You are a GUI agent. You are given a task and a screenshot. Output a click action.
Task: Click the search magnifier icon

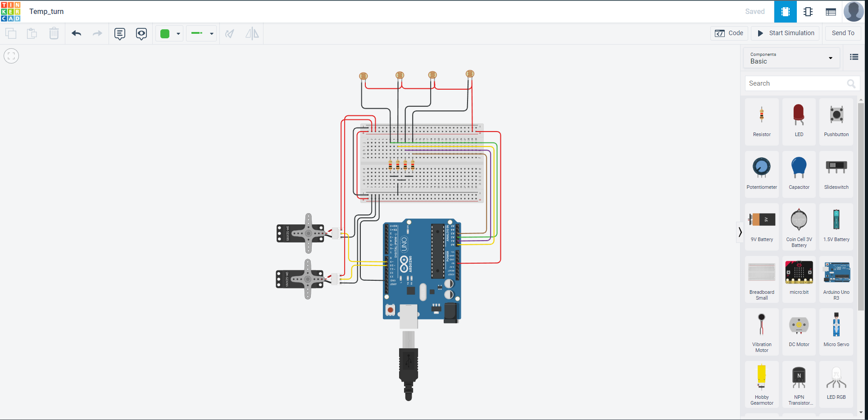851,83
